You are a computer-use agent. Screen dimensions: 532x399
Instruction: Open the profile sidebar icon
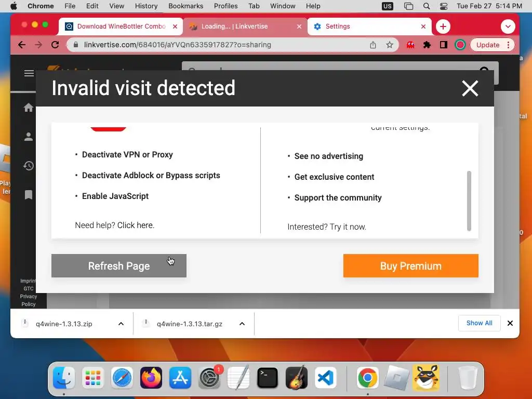point(29,137)
